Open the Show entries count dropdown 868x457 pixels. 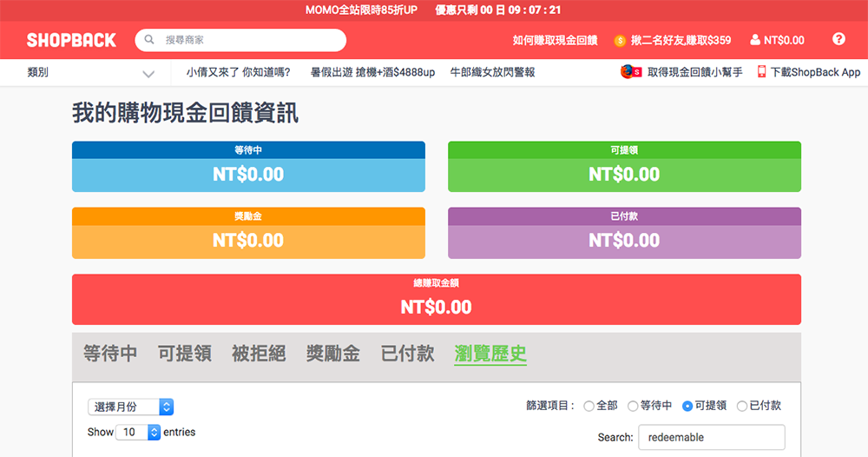click(x=139, y=432)
